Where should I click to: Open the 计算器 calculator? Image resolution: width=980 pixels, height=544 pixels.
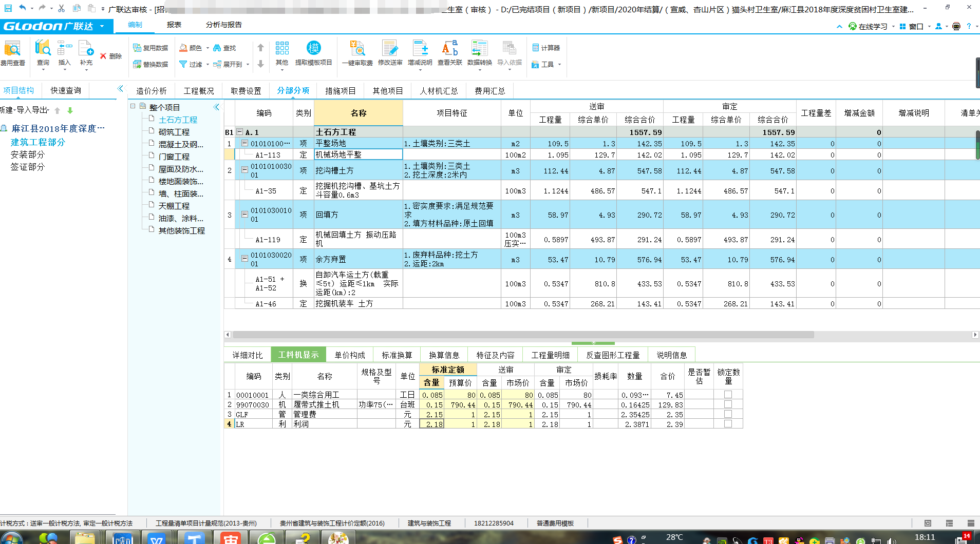546,48
